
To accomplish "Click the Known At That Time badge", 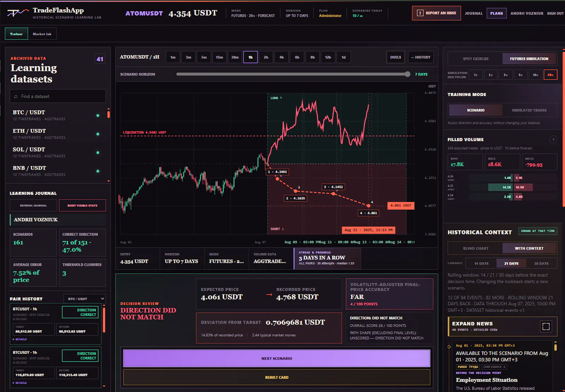I will click(538, 231).
